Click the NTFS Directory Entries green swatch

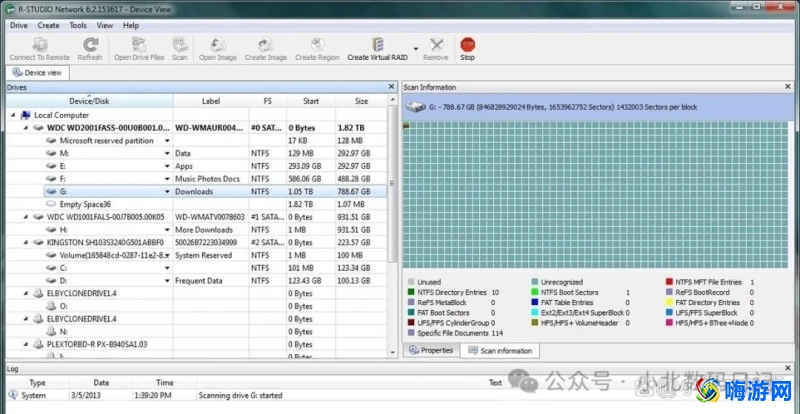[411, 293]
